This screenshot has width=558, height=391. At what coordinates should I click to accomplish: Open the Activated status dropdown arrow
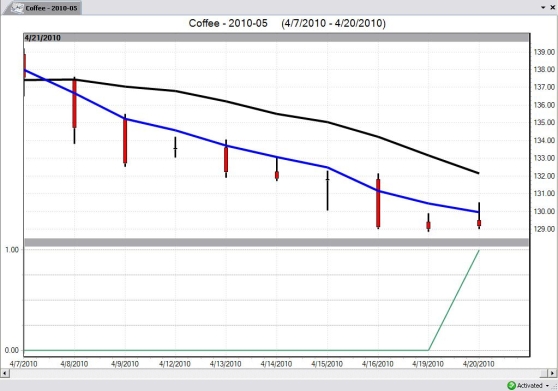[x=547, y=386]
